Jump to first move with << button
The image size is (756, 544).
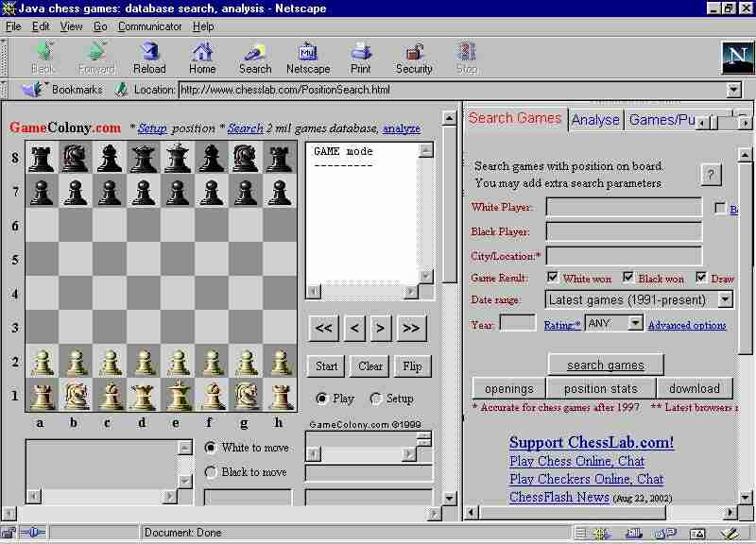click(323, 328)
